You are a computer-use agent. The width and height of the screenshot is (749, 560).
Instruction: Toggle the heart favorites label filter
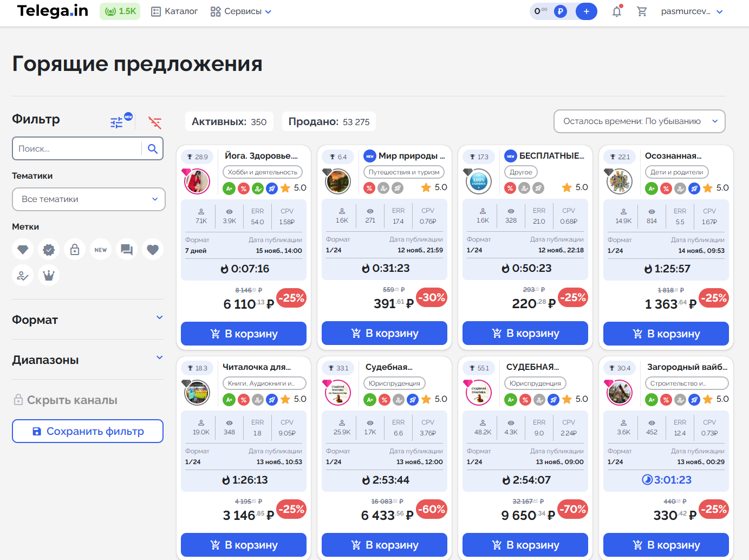pyautogui.click(x=153, y=250)
